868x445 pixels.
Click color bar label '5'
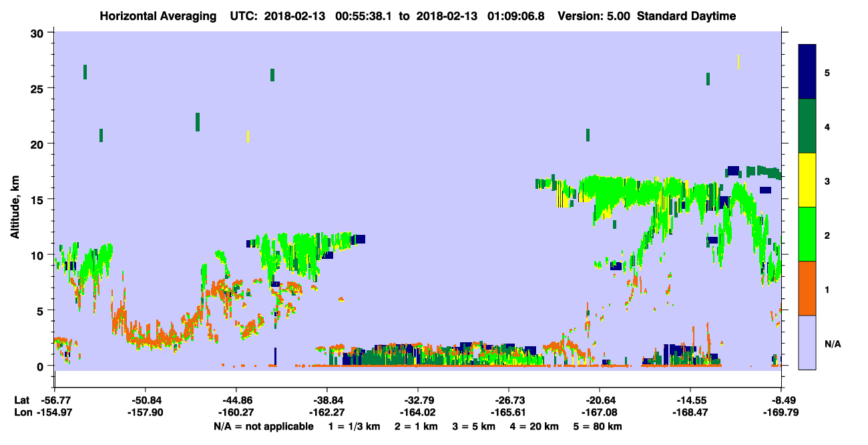click(x=827, y=72)
